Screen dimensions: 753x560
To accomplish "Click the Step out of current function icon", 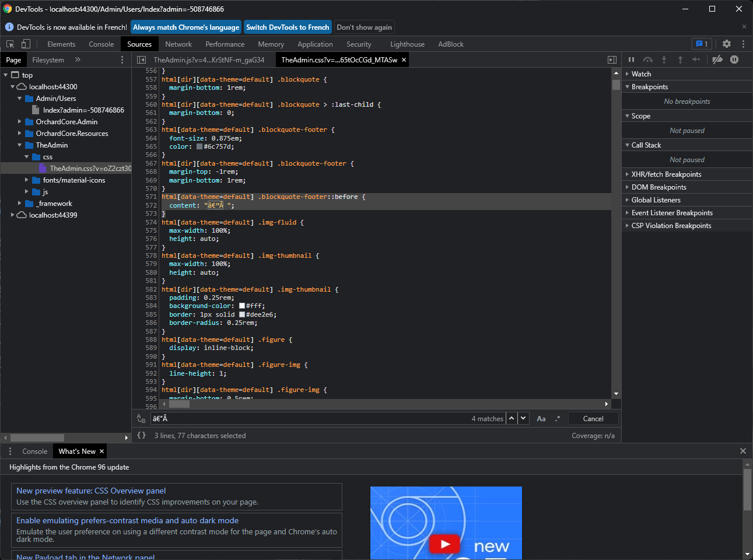I will [x=680, y=59].
